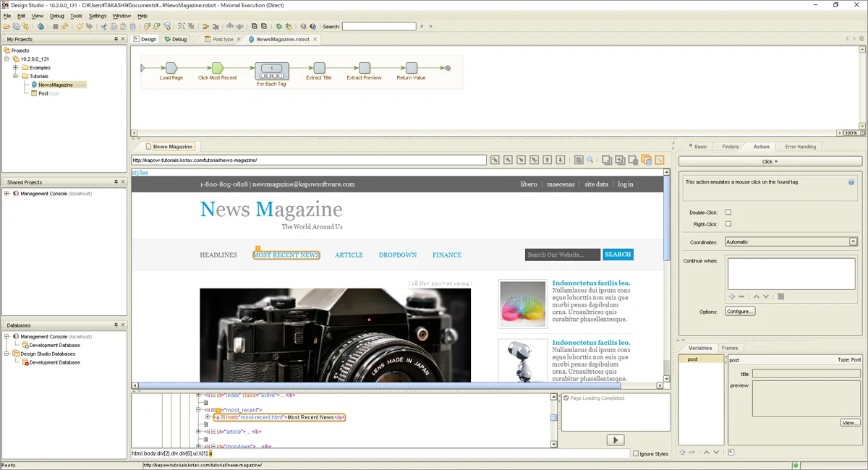Open the Coordinates Automatic dropdown
The height and width of the screenshot is (470, 868).
click(854, 242)
